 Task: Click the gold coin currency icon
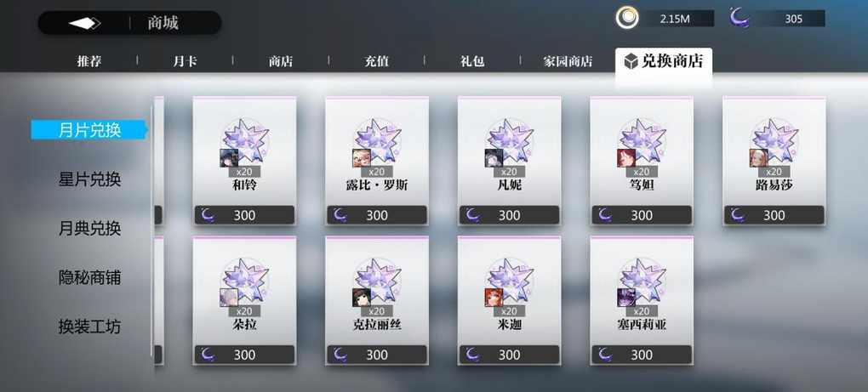tap(627, 18)
